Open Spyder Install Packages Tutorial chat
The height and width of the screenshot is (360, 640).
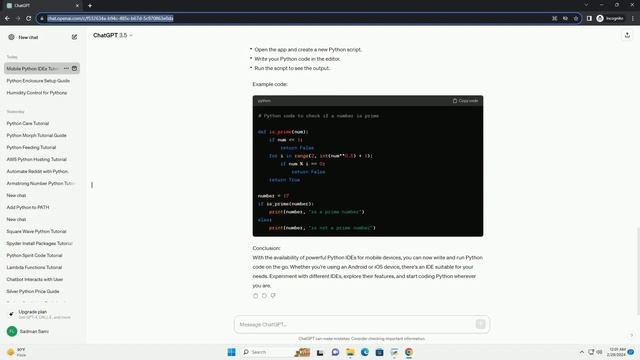pos(39,243)
